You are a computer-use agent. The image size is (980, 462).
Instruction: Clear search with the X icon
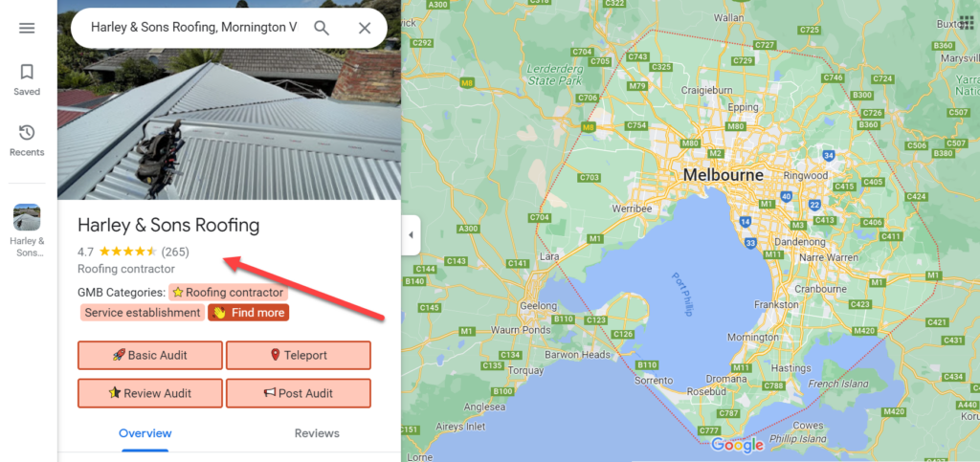(x=365, y=28)
